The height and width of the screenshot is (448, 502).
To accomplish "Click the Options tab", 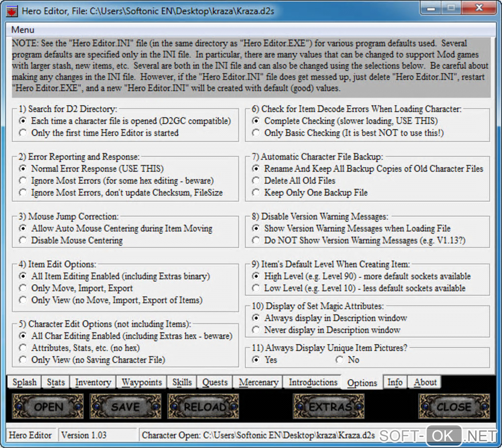I will tap(362, 383).
